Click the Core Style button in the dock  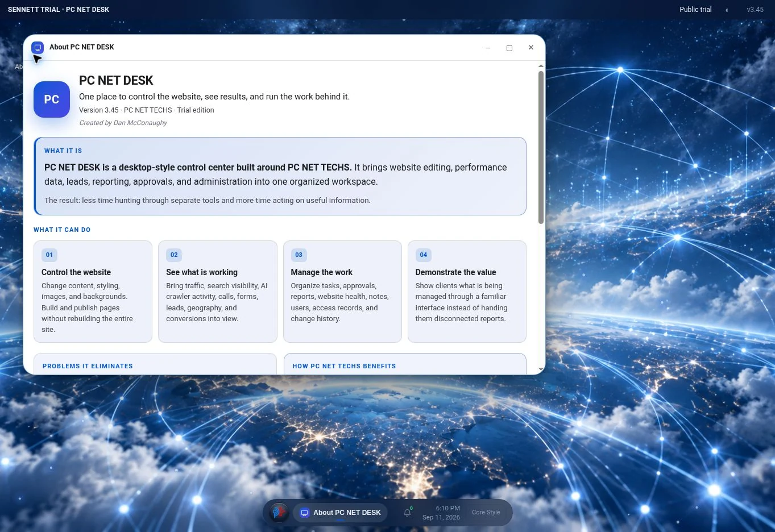tap(486, 512)
